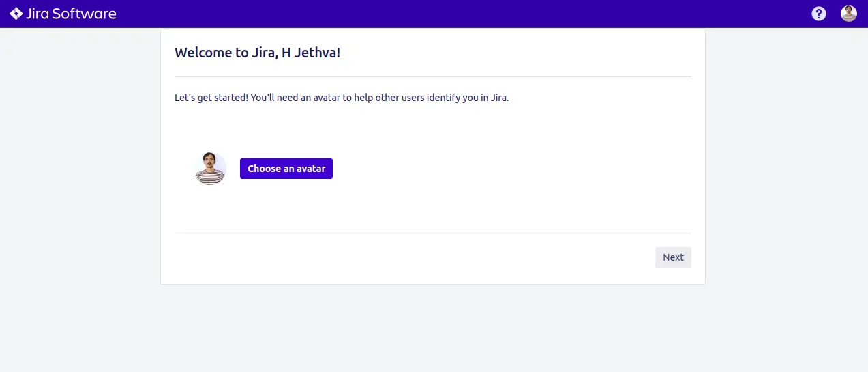Click the small user photo in the header
The height and width of the screenshot is (372, 868).
(848, 14)
